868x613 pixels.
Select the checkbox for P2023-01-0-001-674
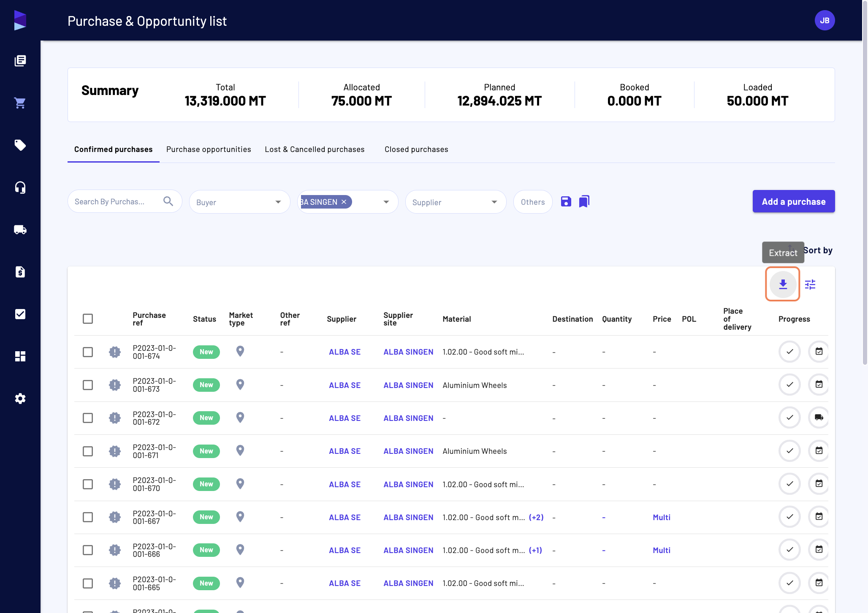click(x=88, y=352)
